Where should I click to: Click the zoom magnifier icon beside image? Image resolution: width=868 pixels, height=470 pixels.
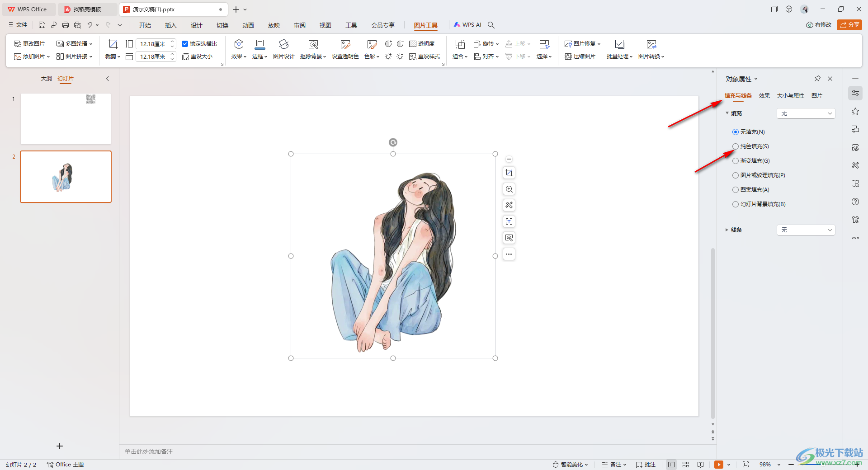pos(509,189)
